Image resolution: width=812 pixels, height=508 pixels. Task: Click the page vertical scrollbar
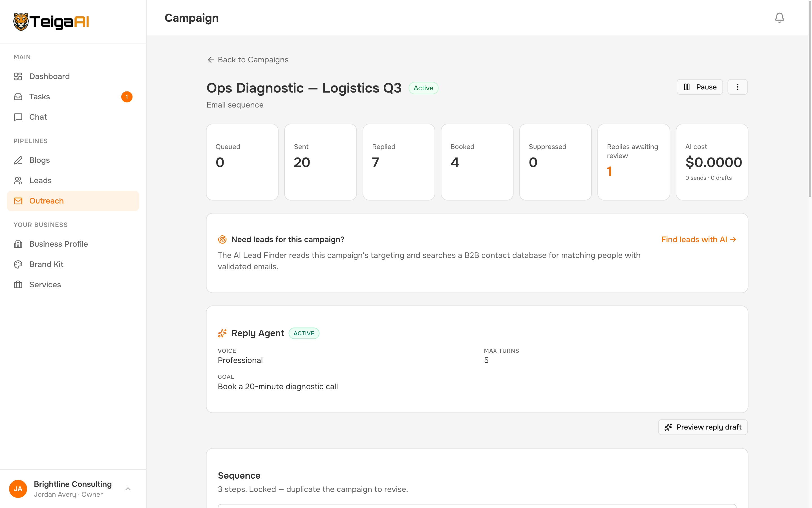click(x=810, y=99)
